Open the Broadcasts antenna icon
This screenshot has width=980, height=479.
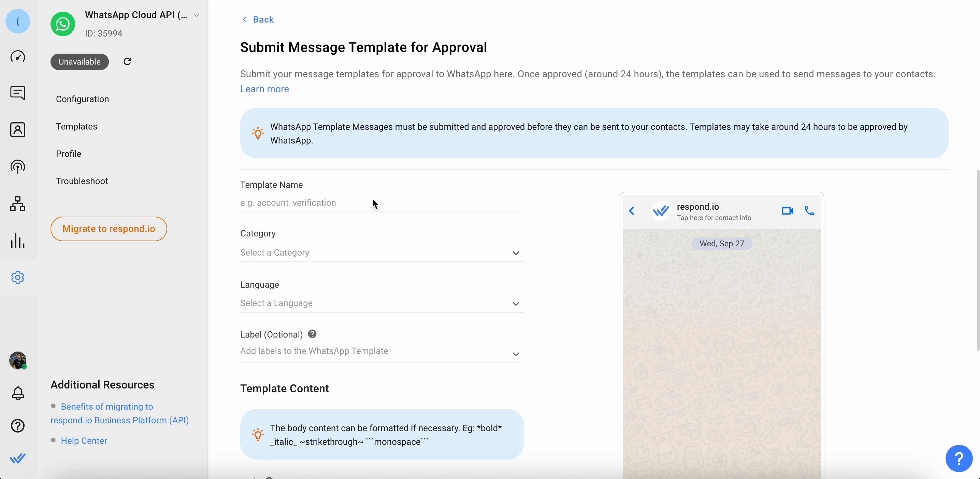17,167
